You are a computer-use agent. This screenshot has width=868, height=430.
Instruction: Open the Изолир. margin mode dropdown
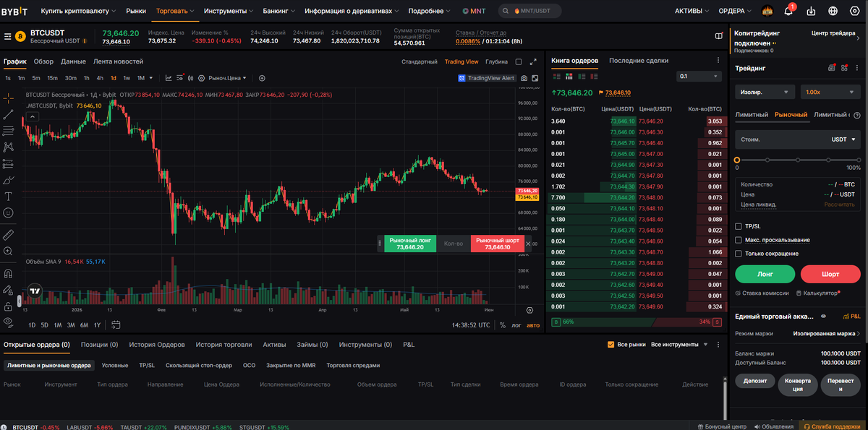(x=765, y=92)
